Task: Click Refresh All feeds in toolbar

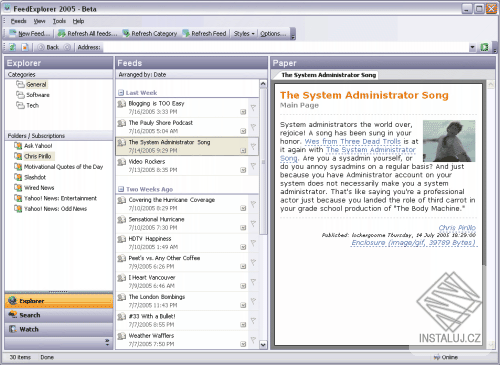Action: pos(88,34)
